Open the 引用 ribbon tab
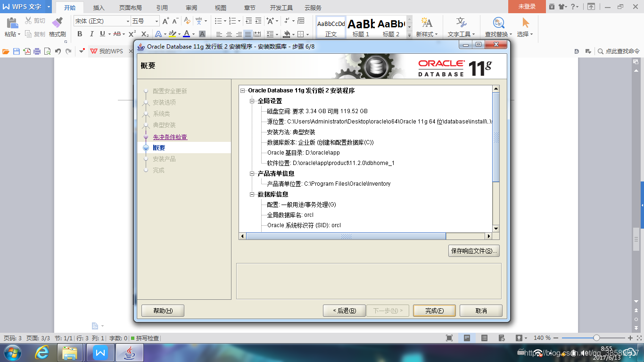644x362 pixels. click(162, 8)
